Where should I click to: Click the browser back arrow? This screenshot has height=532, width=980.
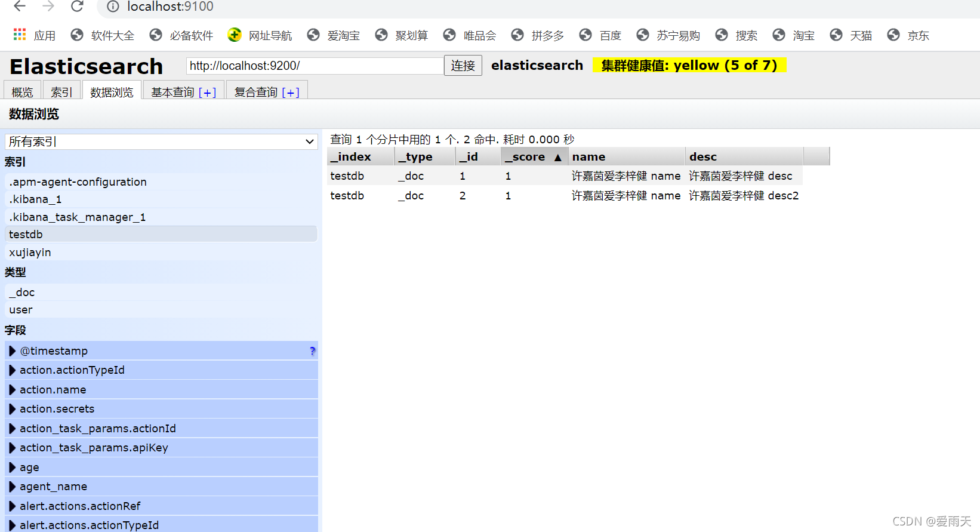click(x=20, y=6)
